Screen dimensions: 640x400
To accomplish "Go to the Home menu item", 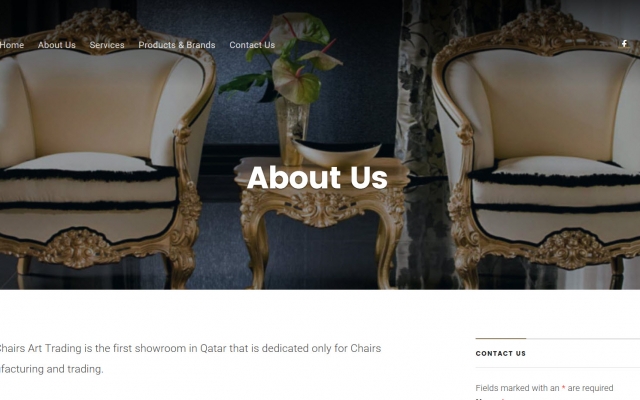I will pyautogui.click(x=12, y=45).
